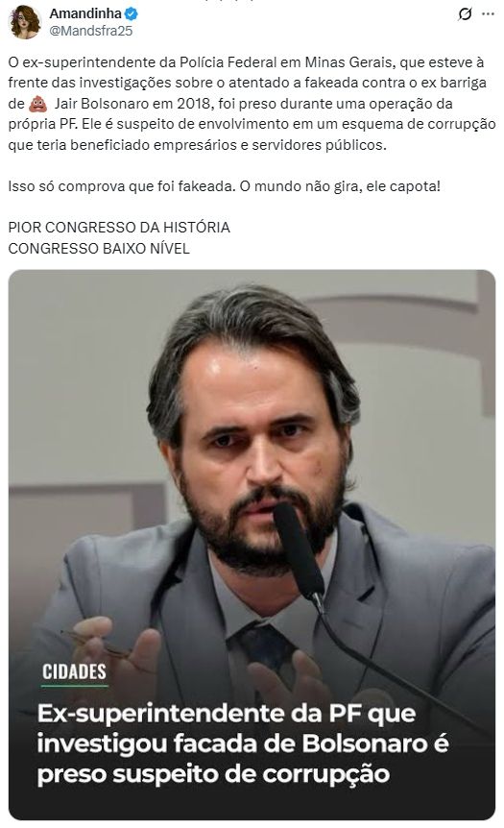Select the 'PIOR CONGRESSO DA HISTÓRIA' line
The width and height of the screenshot is (504, 828).
pos(119,228)
